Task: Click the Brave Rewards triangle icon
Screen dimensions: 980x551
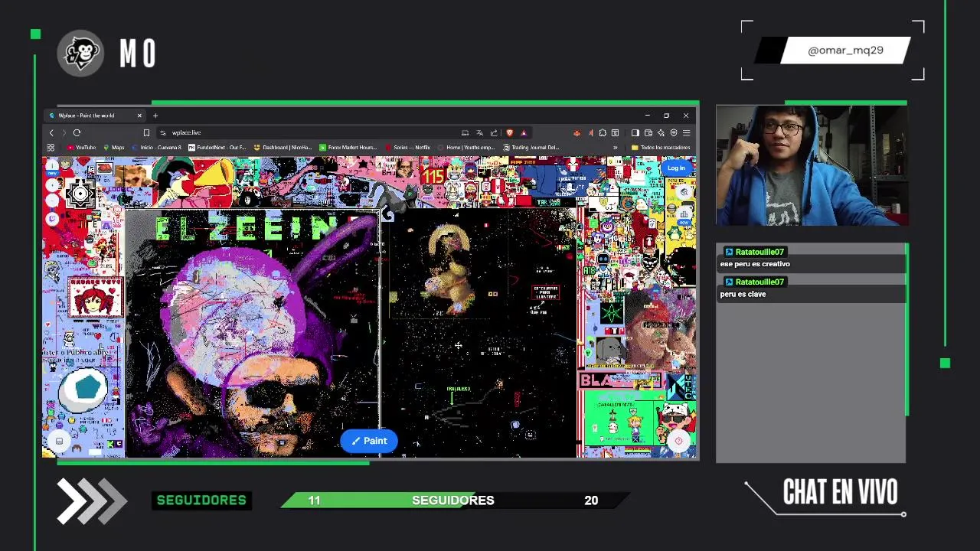Action: point(524,132)
